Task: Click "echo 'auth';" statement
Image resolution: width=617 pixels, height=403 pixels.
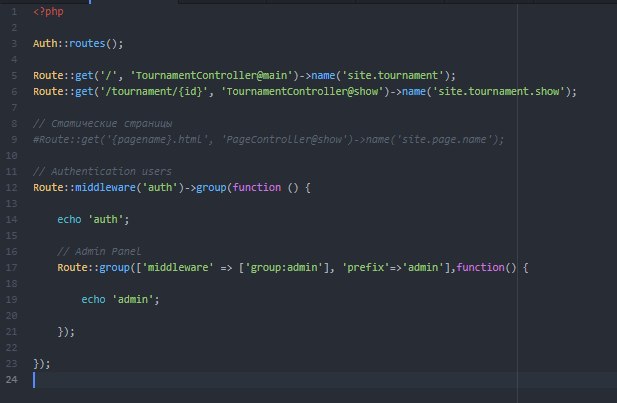Action: (93, 219)
